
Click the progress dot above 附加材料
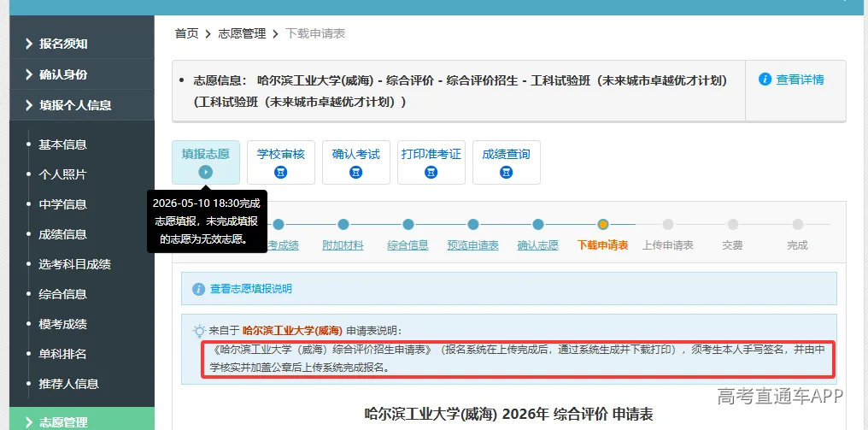click(343, 225)
